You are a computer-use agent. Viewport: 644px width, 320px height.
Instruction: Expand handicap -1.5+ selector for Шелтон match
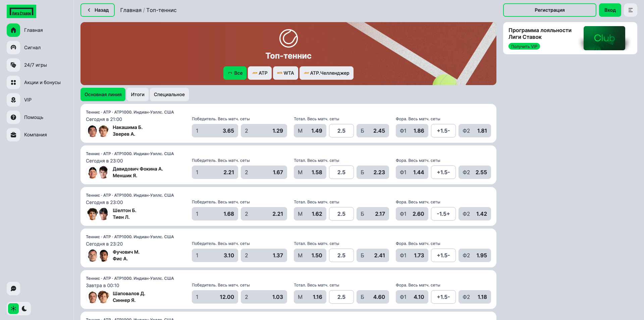pyautogui.click(x=443, y=214)
